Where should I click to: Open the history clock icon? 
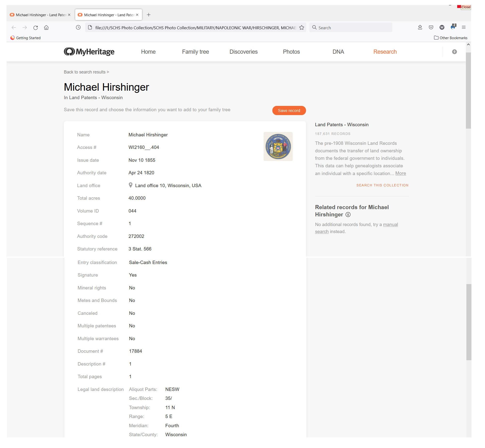78,28
